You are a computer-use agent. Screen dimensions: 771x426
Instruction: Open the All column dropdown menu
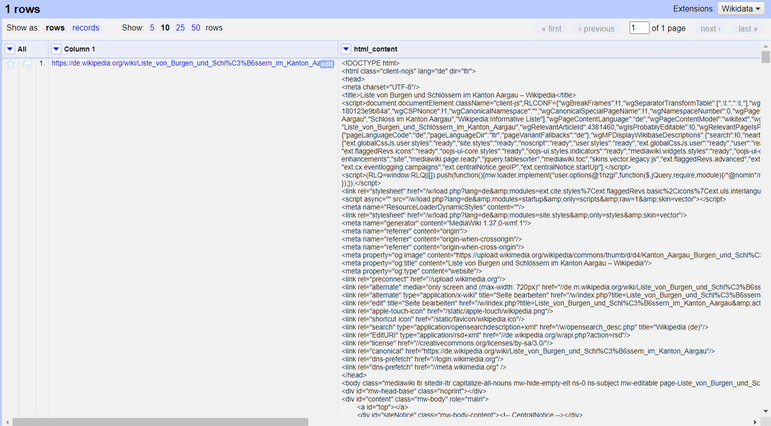(x=9, y=48)
